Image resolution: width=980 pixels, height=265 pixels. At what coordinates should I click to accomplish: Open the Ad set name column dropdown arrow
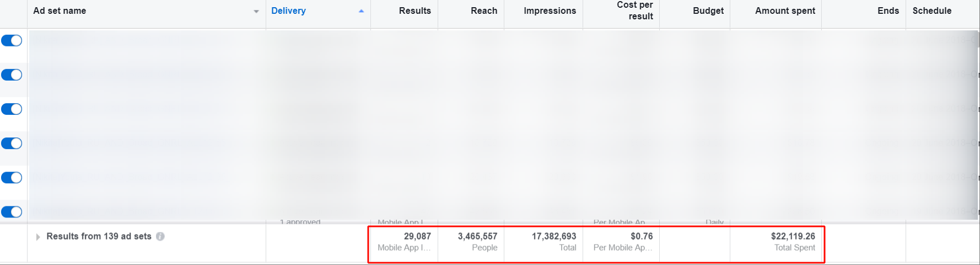point(256,12)
